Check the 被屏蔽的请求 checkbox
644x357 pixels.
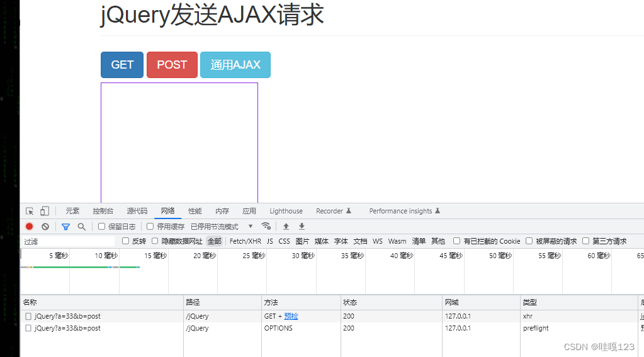[529, 241]
